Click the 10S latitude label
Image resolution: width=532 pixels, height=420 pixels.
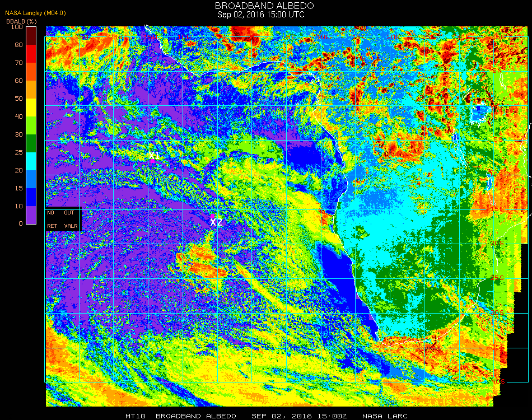497,174
